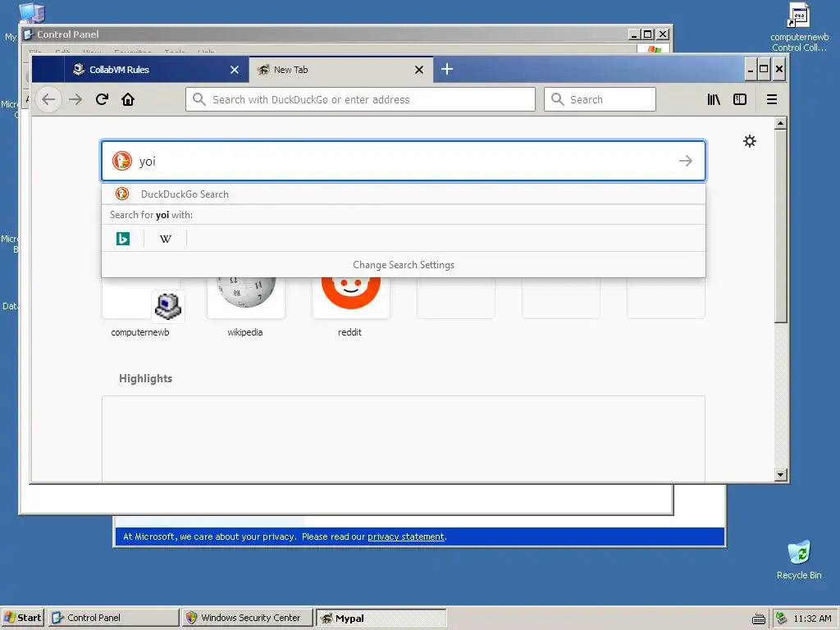Select the Mypal taskbar button
This screenshot has height=630, width=840.
[381, 618]
